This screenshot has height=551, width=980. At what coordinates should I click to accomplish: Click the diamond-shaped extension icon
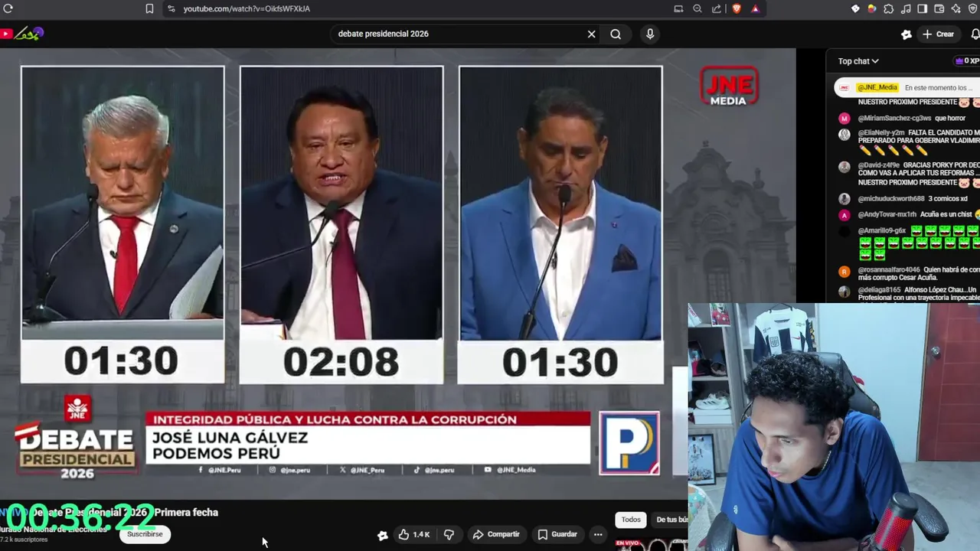pyautogui.click(x=855, y=8)
